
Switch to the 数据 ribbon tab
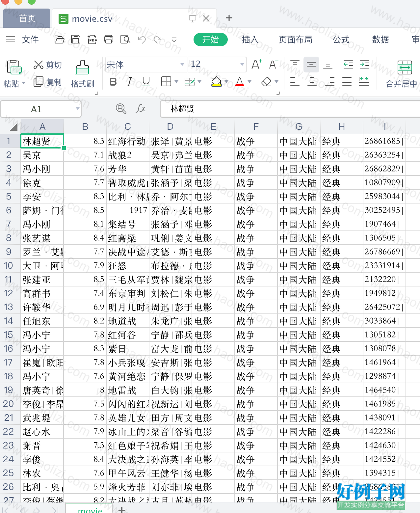380,40
